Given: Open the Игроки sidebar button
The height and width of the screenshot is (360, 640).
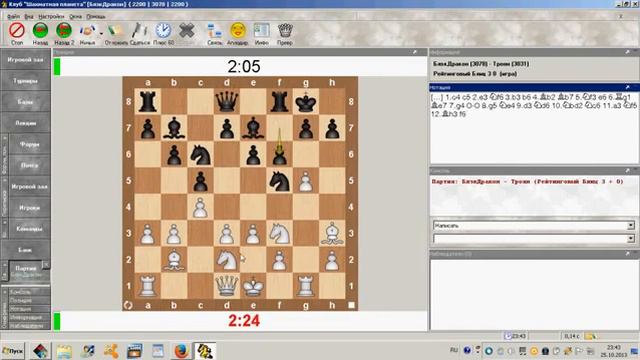Looking at the screenshot, I should 29,207.
